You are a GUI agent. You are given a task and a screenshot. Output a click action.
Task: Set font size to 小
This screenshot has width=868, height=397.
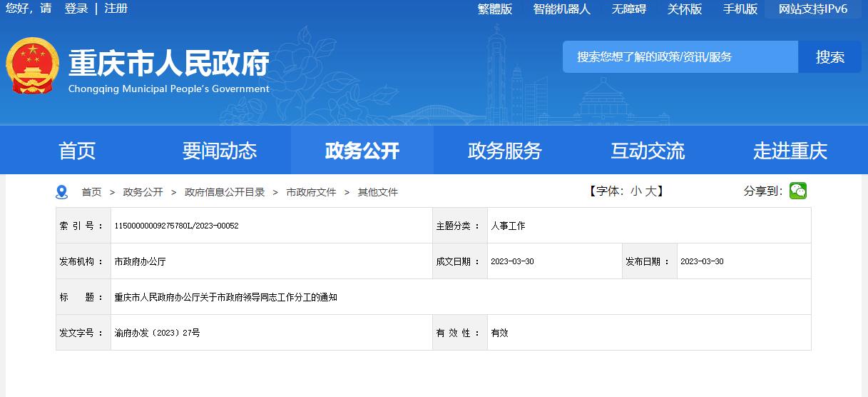coord(635,191)
